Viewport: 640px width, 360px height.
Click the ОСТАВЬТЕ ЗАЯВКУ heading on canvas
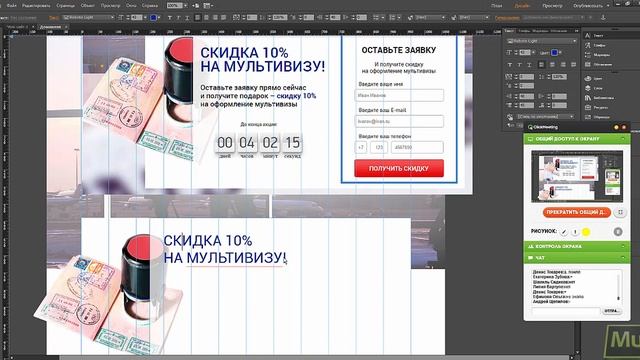[399, 50]
